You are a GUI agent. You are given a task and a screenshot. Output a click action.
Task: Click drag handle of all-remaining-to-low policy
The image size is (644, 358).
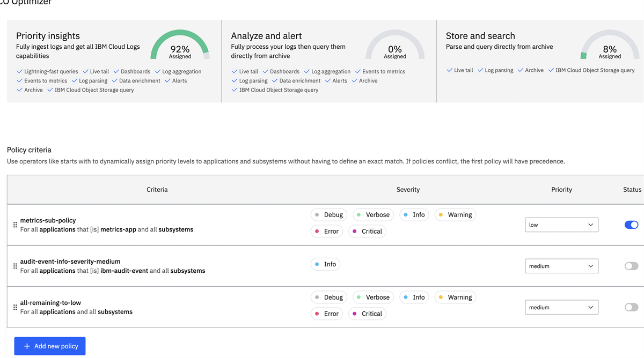coord(15,308)
